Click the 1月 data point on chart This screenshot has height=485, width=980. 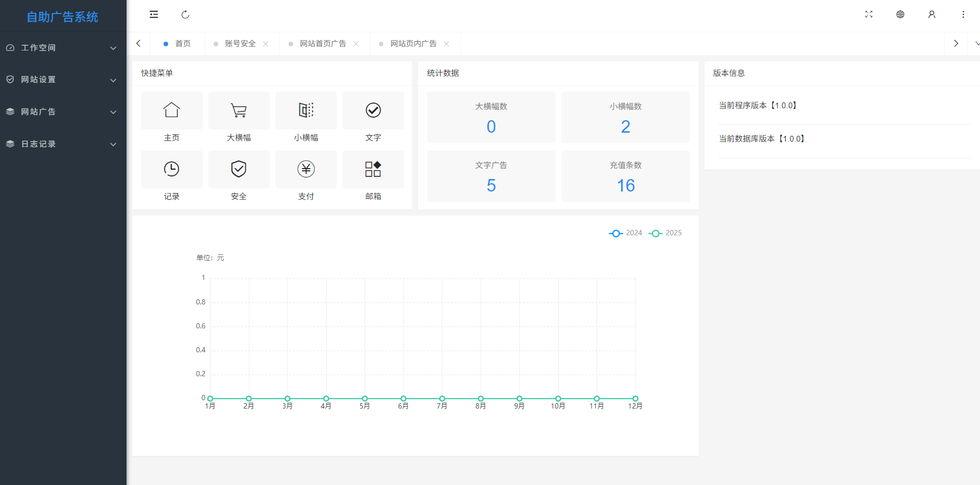click(210, 399)
